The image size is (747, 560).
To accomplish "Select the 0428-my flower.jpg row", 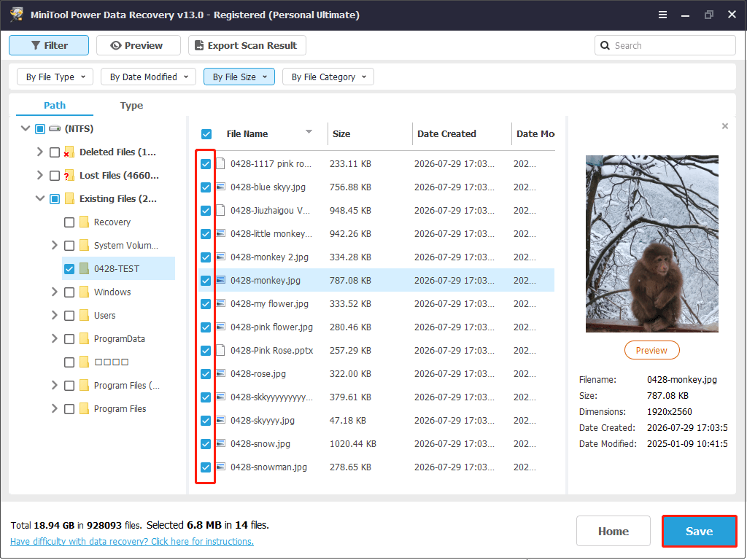I will click(376, 303).
